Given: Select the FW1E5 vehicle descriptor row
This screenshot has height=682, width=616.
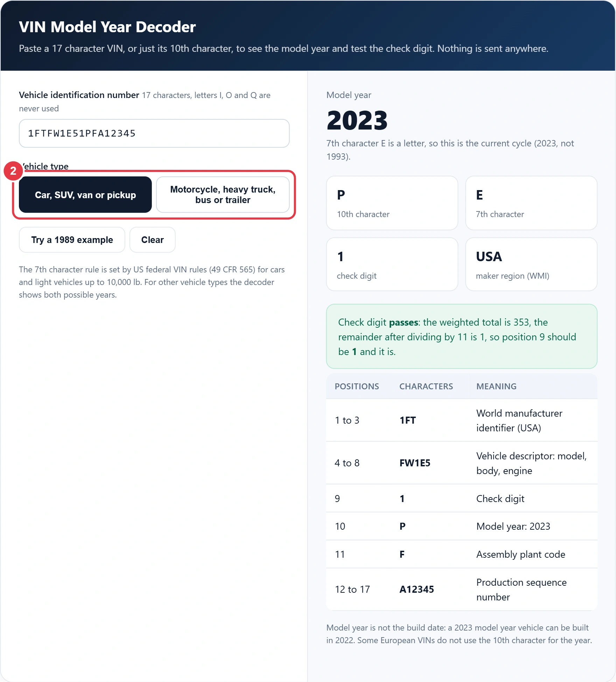Looking at the screenshot, I should [462, 463].
